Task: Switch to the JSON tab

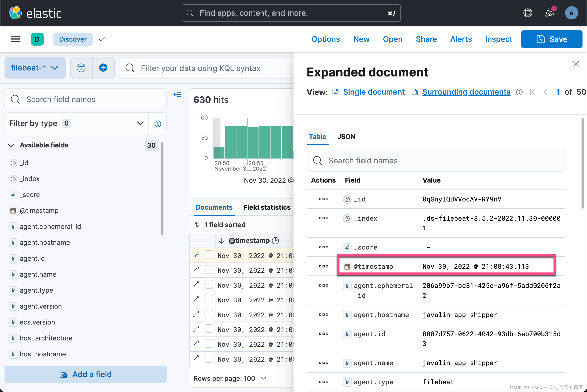Action: point(346,137)
